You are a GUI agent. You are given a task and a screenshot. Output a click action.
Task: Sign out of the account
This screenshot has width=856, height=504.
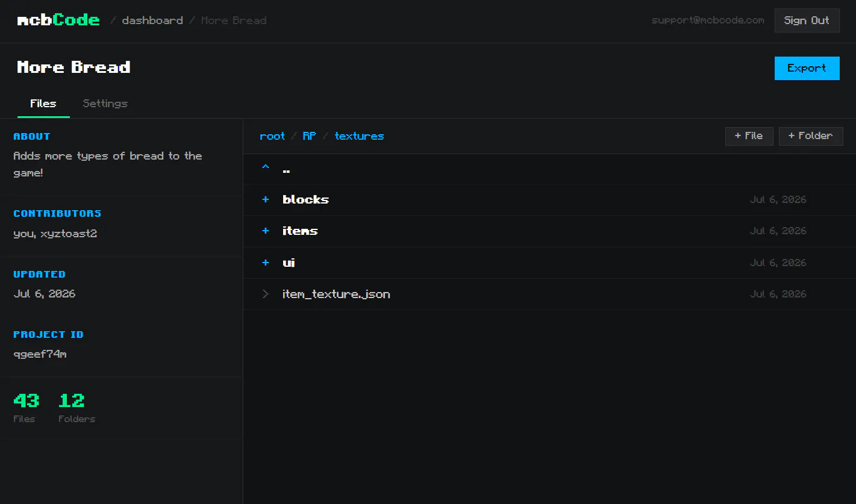(x=807, y=20)
